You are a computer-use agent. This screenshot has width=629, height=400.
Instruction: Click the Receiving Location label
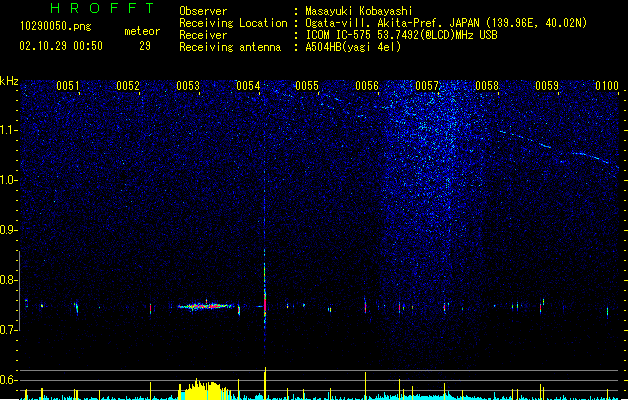tap(233, 23)
